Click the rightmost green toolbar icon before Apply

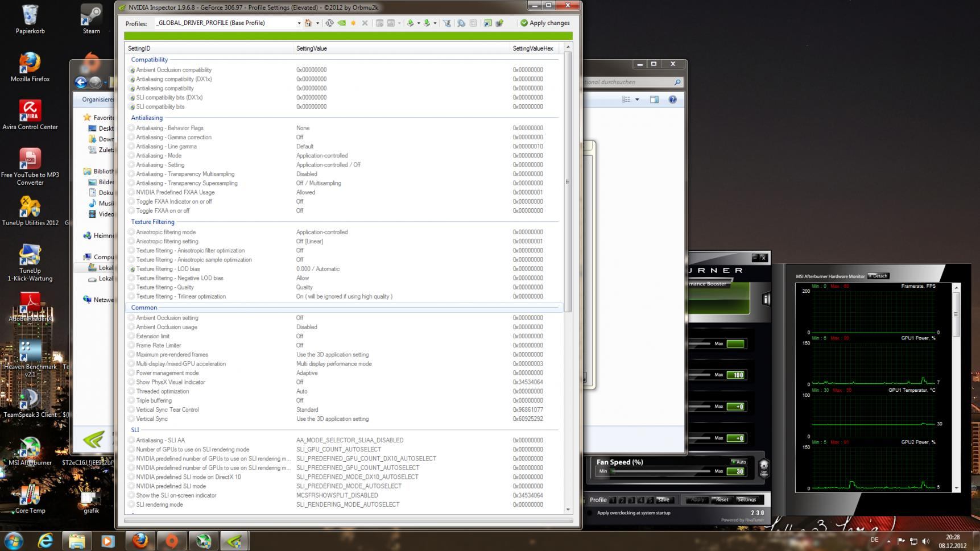[499, 23]
